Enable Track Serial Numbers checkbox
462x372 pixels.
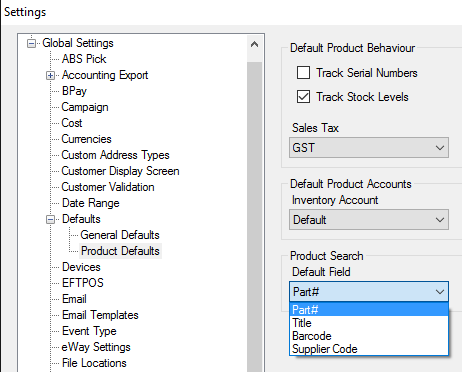[303, 72]
